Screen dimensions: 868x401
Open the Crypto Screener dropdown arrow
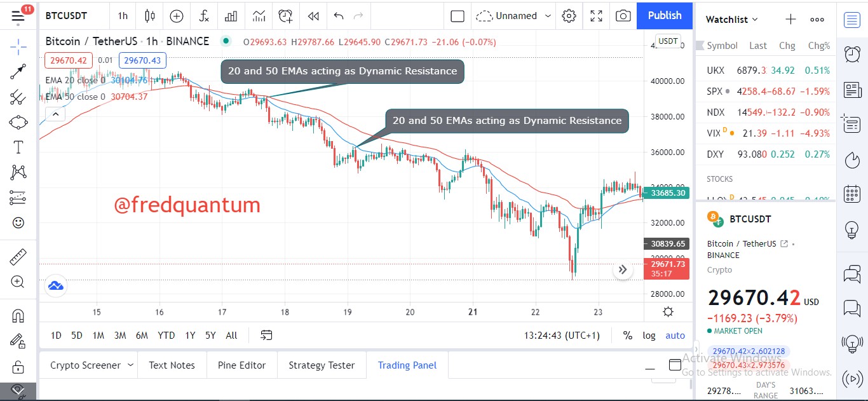point(130,365)
